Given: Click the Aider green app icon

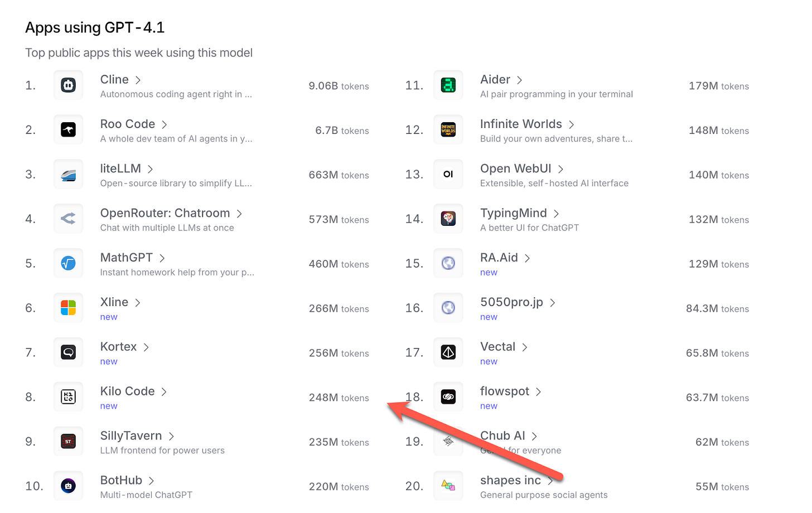Looking at the screenshot, I should click(448, 85).
